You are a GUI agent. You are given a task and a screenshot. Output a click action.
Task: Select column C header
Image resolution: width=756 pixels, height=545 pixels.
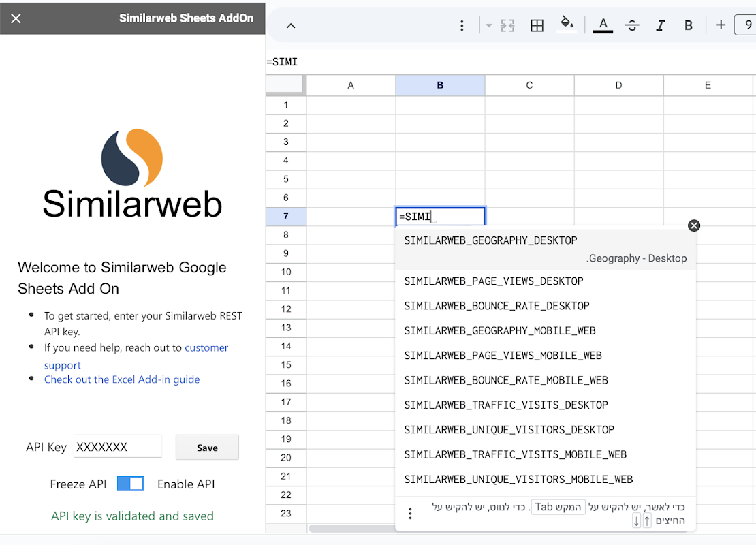[x=529, y=85]
